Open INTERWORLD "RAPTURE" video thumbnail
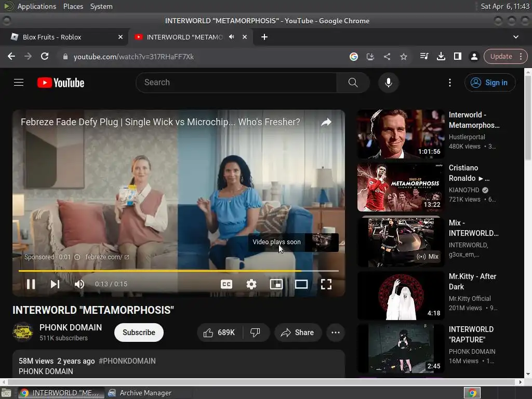The image size is (532, 399). pyautogui.click(x=401, y=349)
